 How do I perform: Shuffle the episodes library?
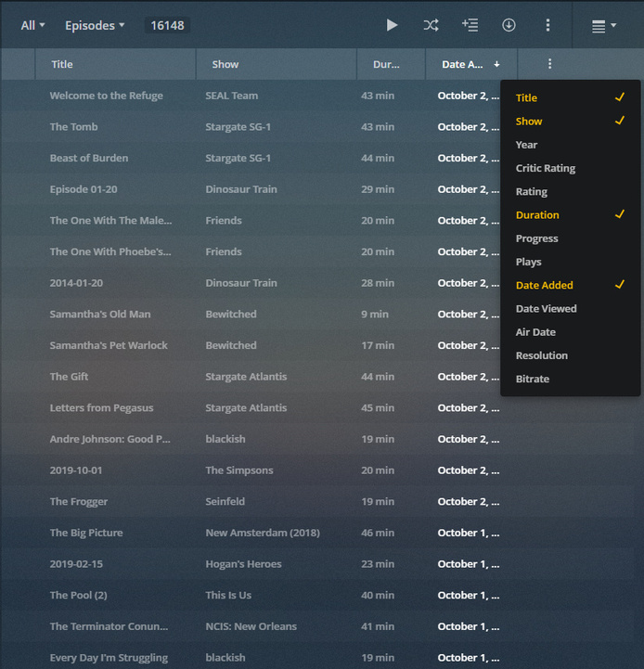click(x=431, y=25)
